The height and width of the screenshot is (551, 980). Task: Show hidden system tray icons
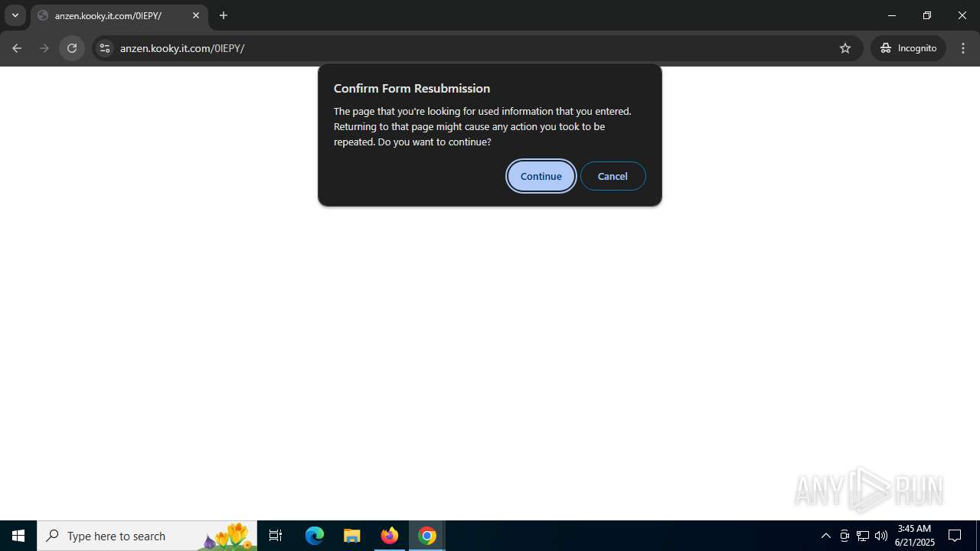click(x=825, y=536)
